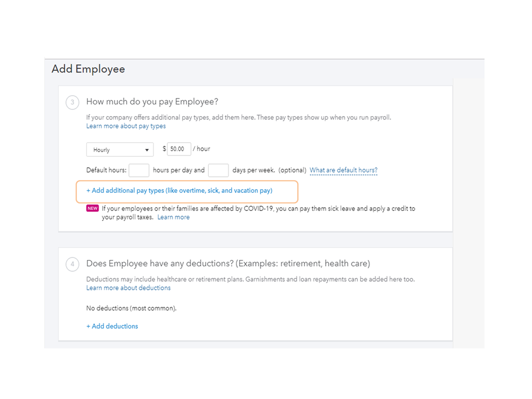Click the hourly rate field showing 50.00
Image resolution: width=532 pixels, height=399 pixels.
179,149
